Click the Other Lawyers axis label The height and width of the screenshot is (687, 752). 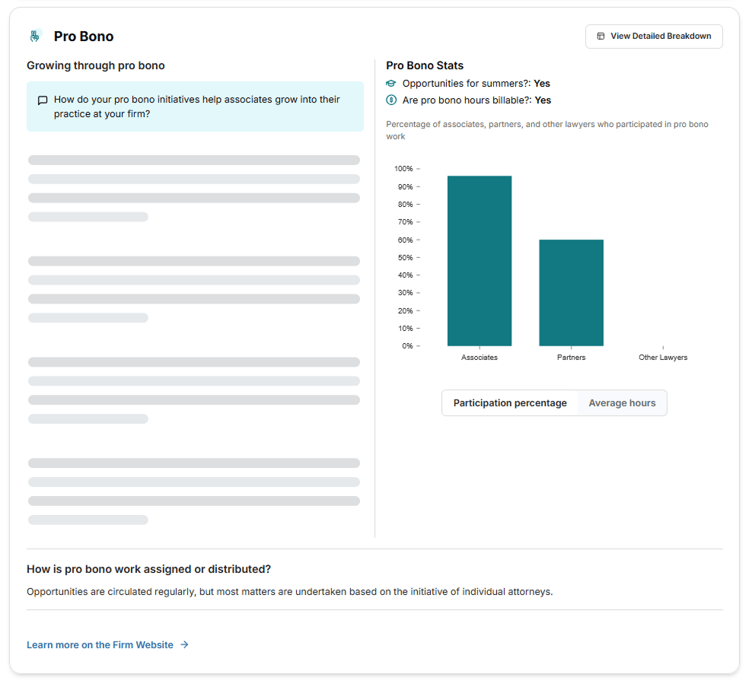coord(663,357)
